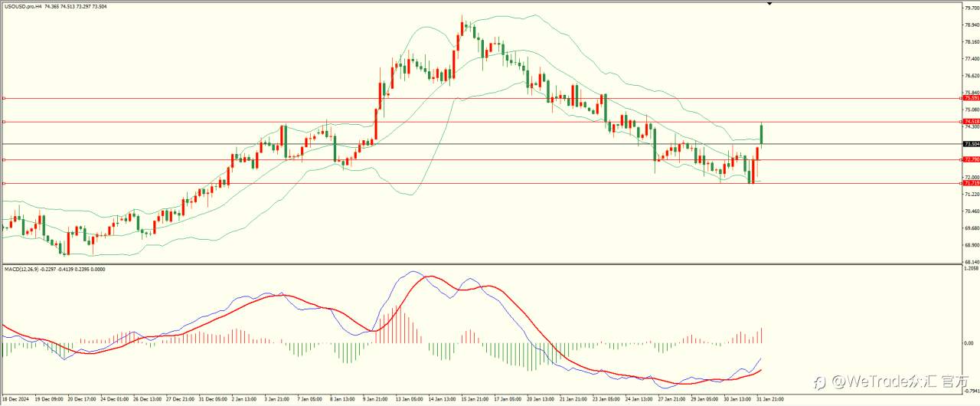Click the 71.719 red price label
Screen dimensions: 980x406
[x=971, y=183]
